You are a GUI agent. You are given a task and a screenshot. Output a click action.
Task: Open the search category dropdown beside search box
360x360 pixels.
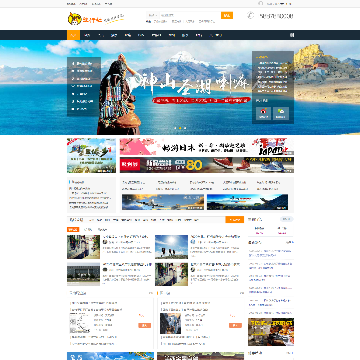153,15
